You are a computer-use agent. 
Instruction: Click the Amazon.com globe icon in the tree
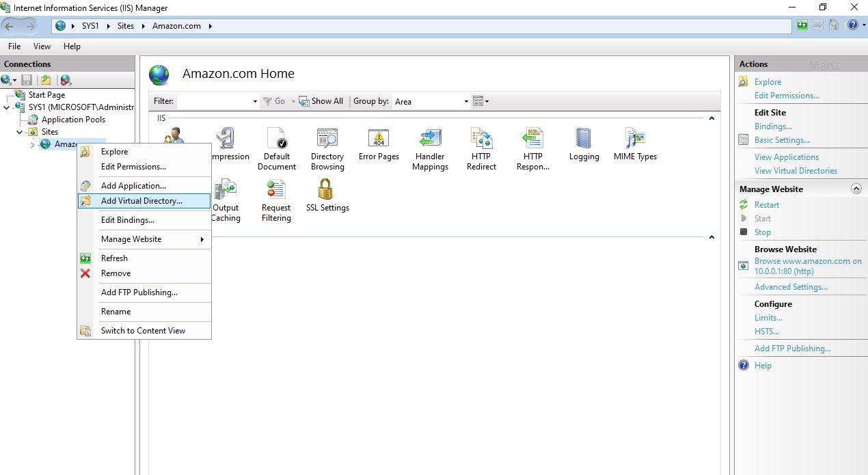[x=45, y=144]
